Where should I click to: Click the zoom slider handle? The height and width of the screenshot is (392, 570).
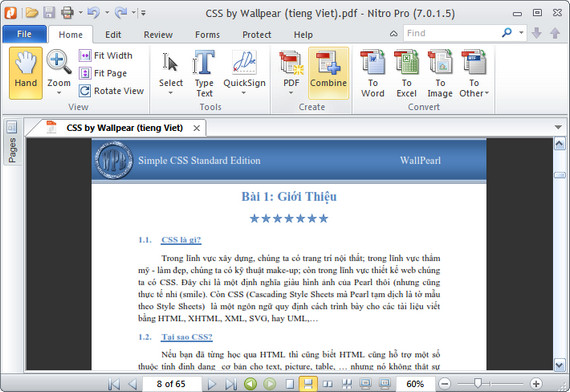pos(478,383)
